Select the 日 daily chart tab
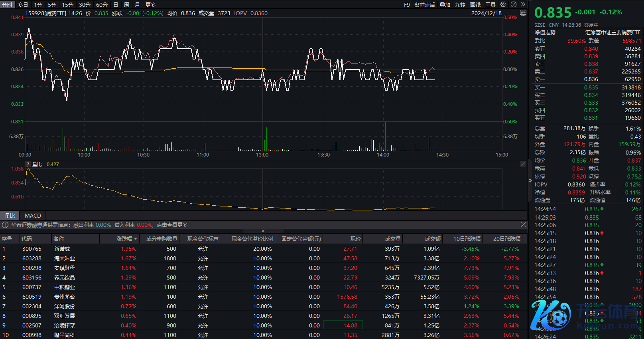The width and height of the screenshot is (644, 339). (116, 5)
